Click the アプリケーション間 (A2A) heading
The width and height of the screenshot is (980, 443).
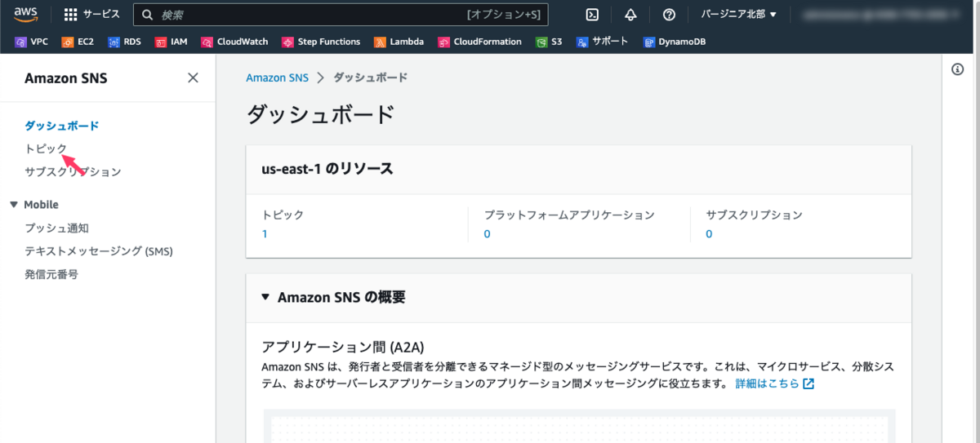(x=343, y=346)
